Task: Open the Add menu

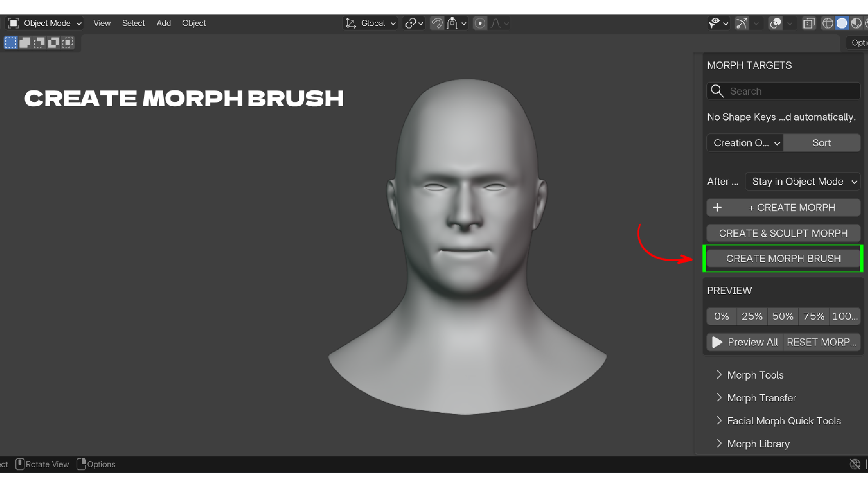Action: 164,23
